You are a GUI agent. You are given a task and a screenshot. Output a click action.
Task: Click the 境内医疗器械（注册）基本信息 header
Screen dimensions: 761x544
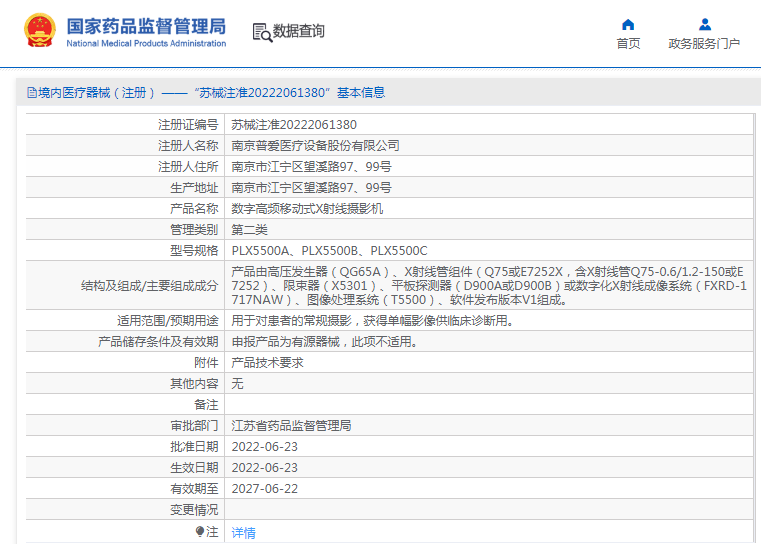coord(206,93)
